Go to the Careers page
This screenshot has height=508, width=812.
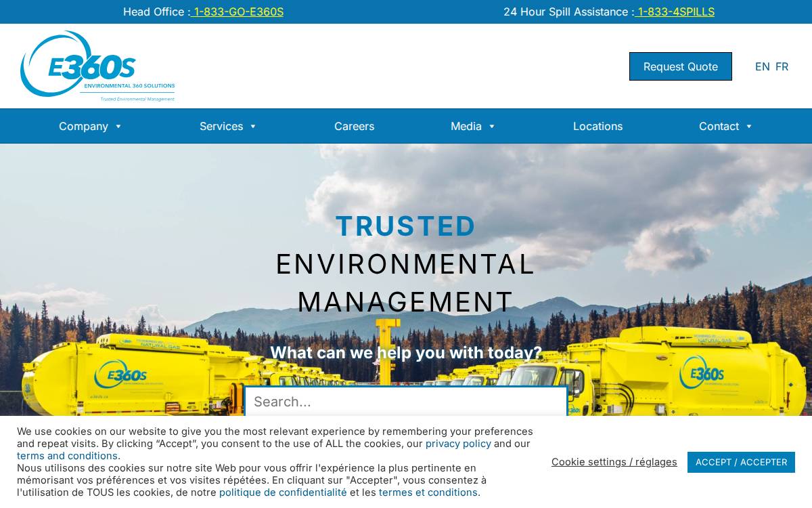click(354, 126)
